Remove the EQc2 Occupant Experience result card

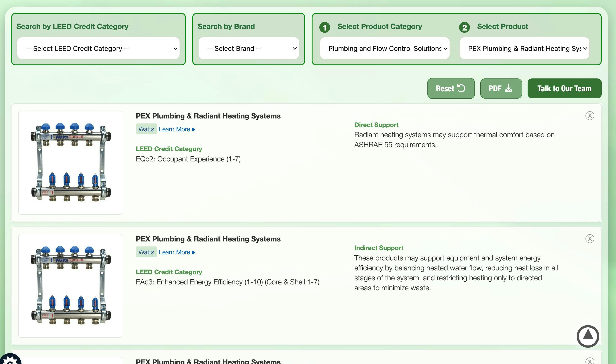(590, 116)
